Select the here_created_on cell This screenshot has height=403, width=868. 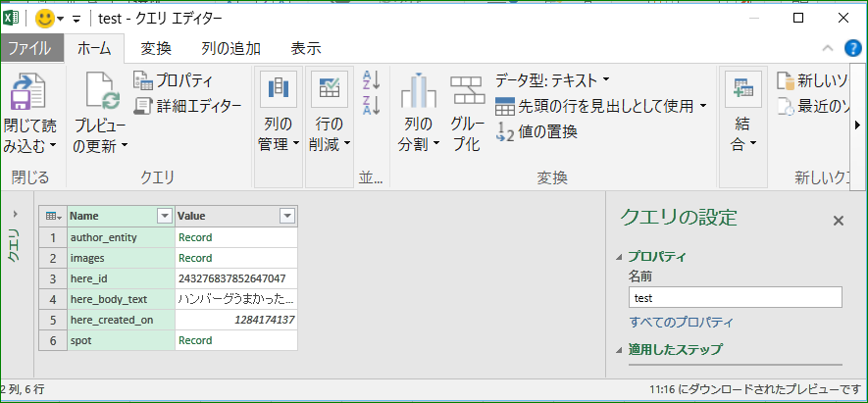pos(122,320)
